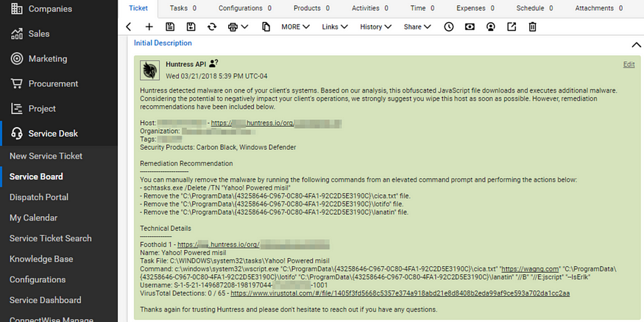Open New Service Ticket
Image resolution: width=644 pixels, height=322 pixels.
tap(46, 156)
